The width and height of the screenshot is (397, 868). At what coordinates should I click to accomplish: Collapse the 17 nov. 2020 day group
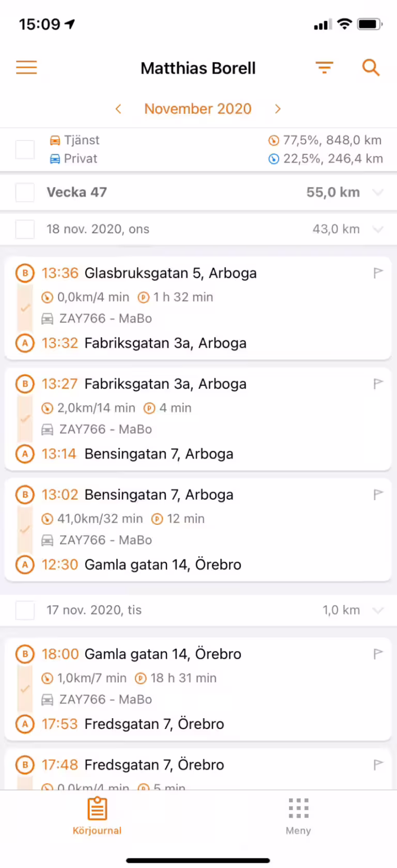point(378,610)
